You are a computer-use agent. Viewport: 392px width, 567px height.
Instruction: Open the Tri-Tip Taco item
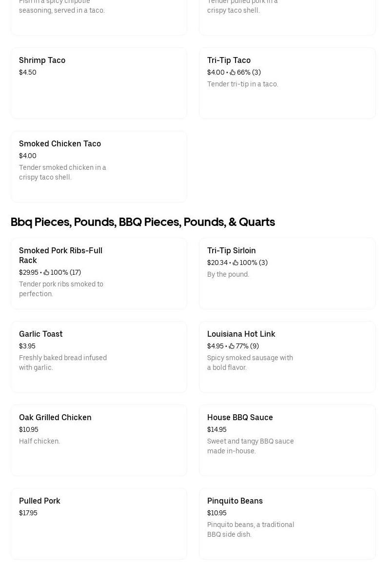[287, 83]
